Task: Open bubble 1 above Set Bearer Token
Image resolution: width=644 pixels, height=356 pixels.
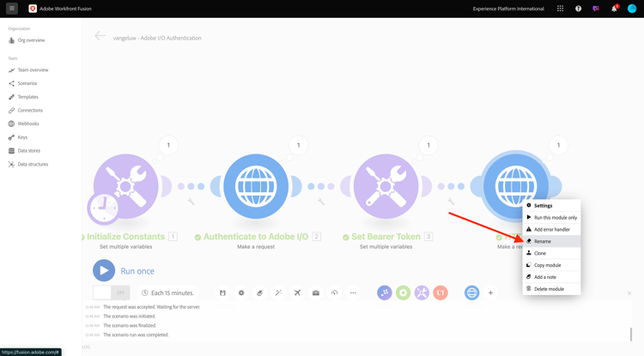Action: tap(428, 145)
